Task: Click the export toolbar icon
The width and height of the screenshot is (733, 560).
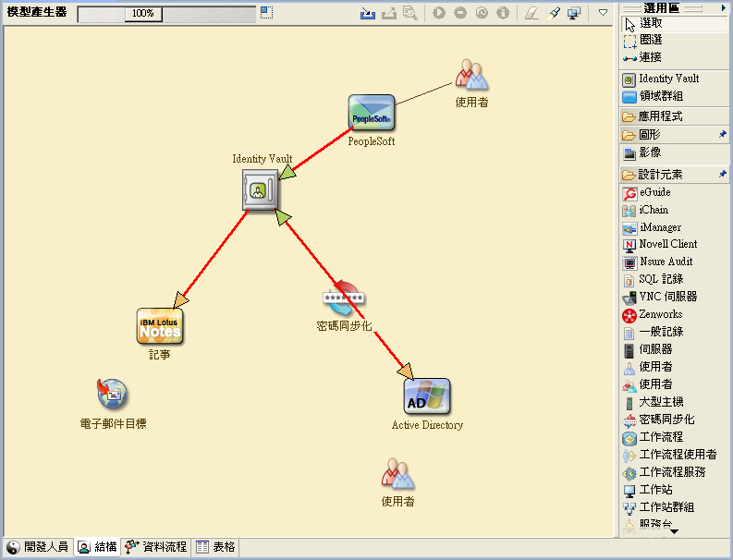Action: 389,13
